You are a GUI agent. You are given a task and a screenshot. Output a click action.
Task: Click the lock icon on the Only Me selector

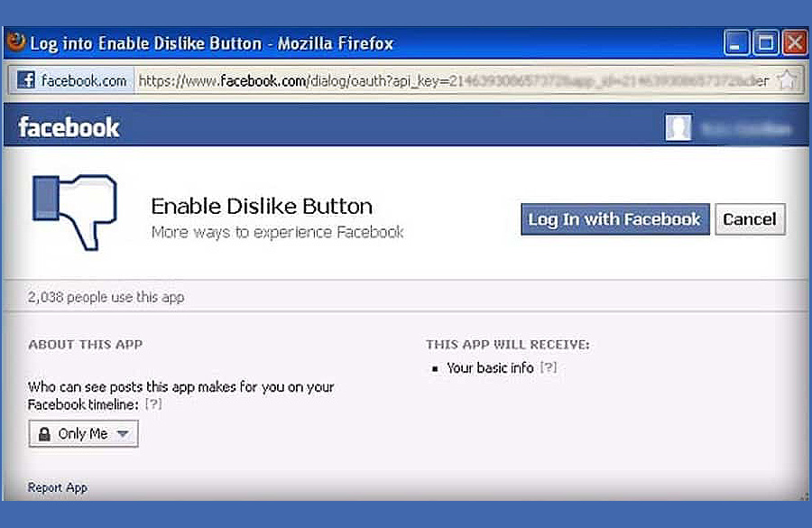click(x=44, y=433)
